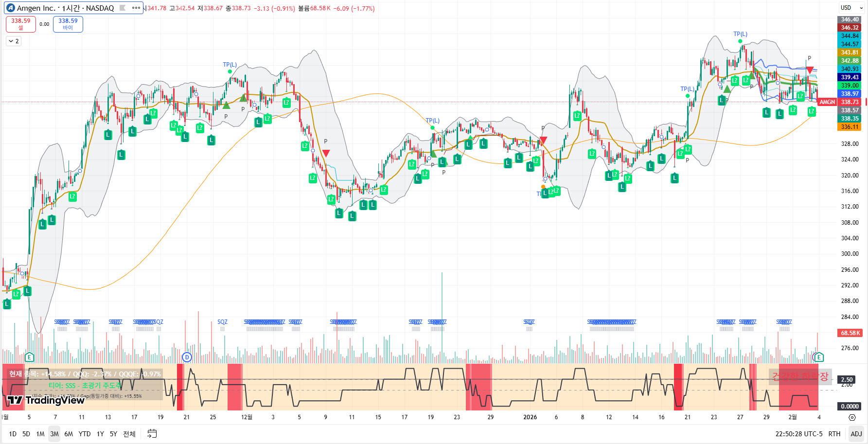
Task: Click the change value −3.13 (−0.91%)
Action: click(x=274, y=8)
